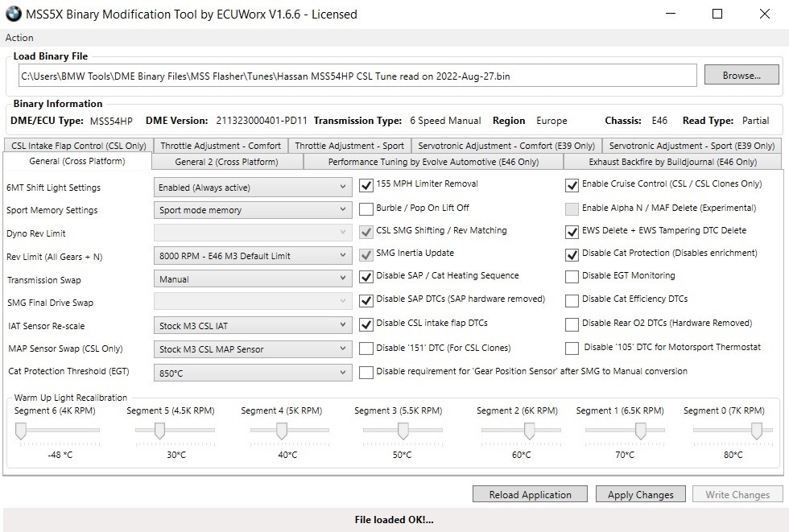Expand Transmission Swap dropdown
This screenshot has height=532, width=789.
pyautogui.click(x=253, y=279)
